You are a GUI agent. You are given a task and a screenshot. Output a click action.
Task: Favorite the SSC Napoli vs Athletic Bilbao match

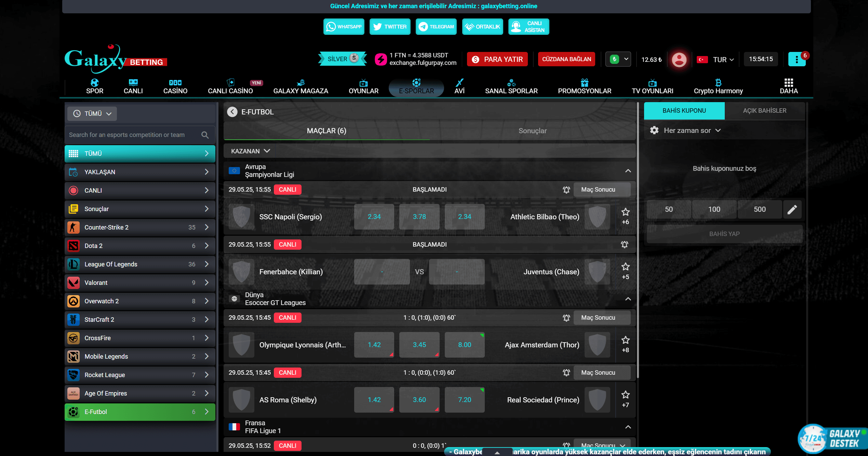tap(625, 212)
